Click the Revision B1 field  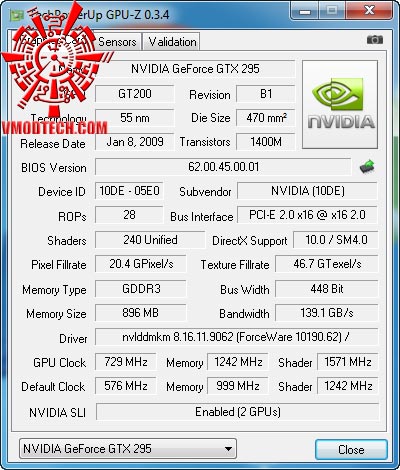266,94
